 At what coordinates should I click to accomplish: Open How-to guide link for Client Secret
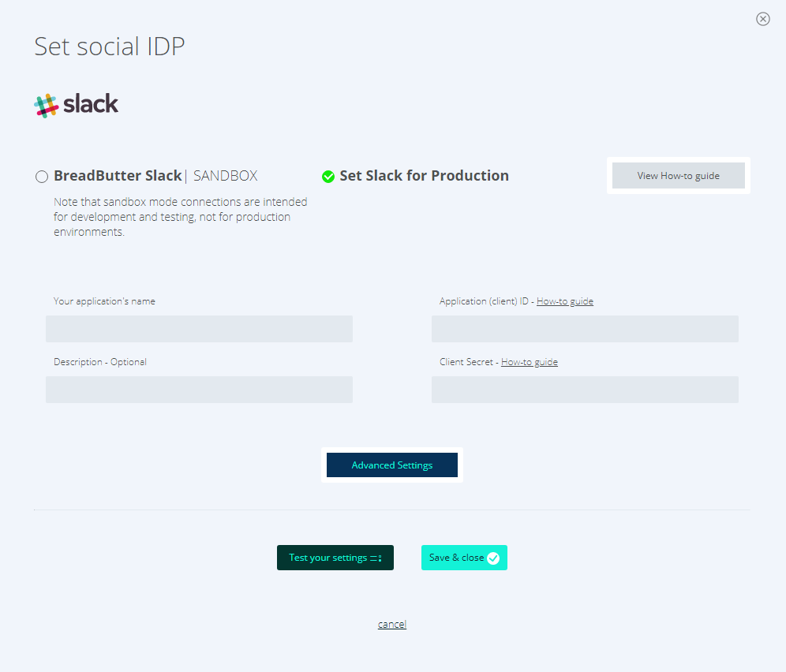coord(530,362)
